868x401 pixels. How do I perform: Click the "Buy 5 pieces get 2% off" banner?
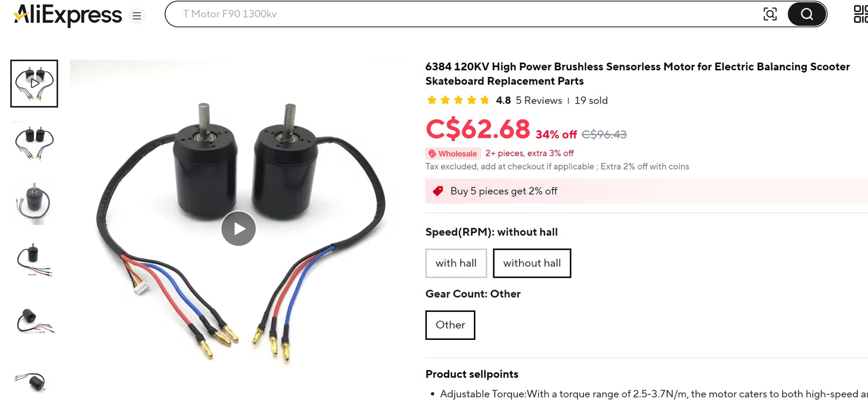coord(646,191)
